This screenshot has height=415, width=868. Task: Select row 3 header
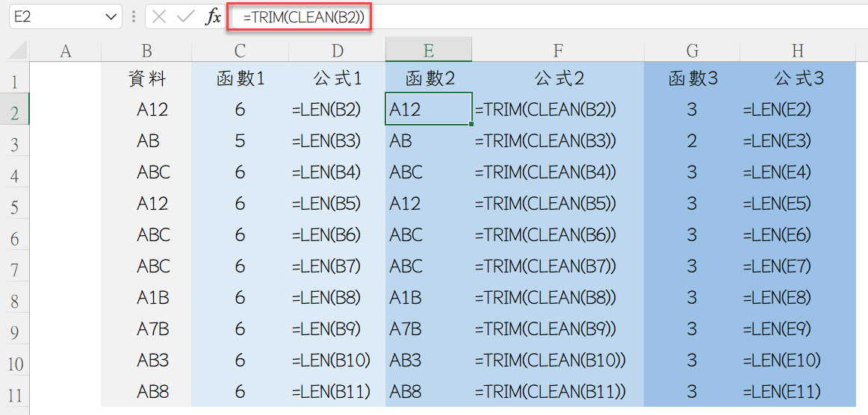coord(15,141)
